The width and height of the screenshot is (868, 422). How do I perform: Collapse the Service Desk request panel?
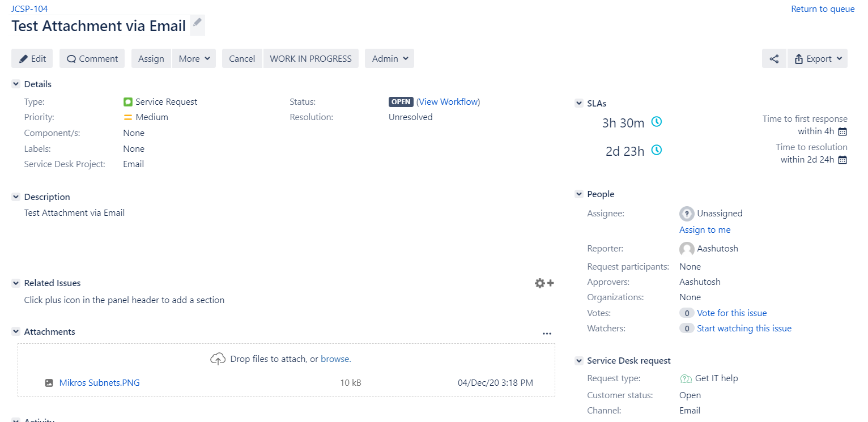click(x=579, y=361)
